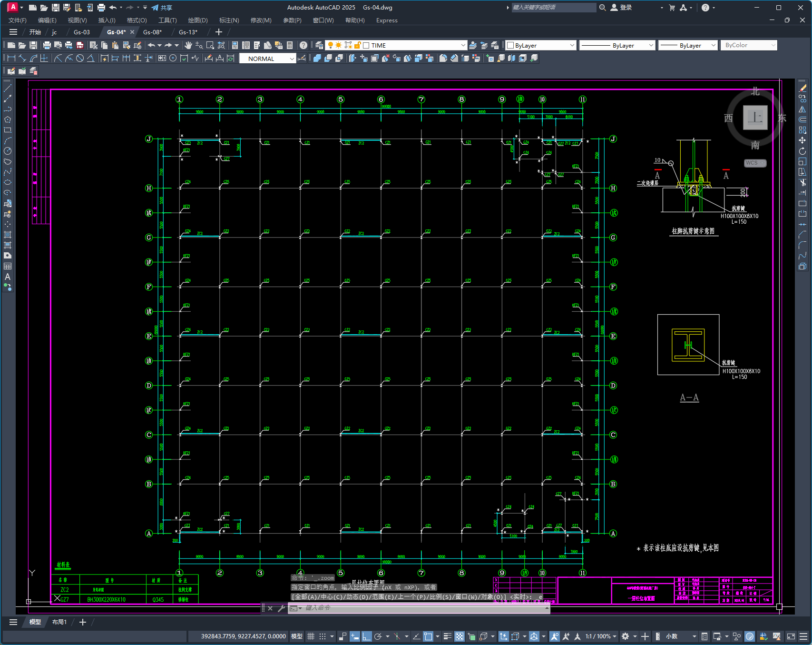
Task: Select the Circle draw tool
Action: tap(8, 151)
